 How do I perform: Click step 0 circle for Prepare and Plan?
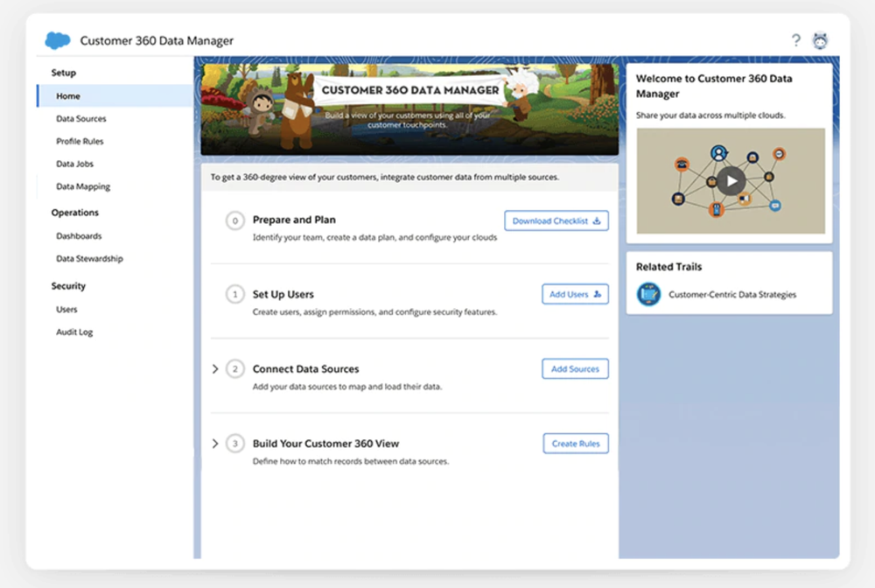point(234,220)
